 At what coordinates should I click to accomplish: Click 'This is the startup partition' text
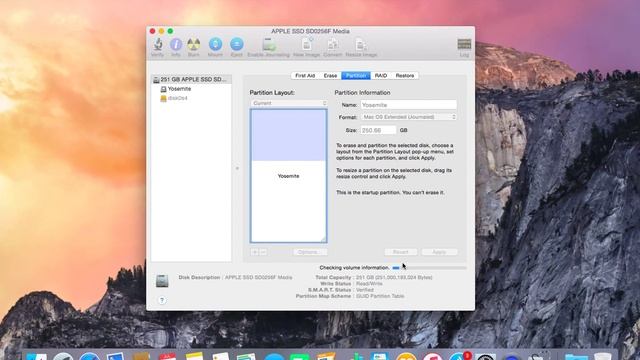(x=390, y=192)
